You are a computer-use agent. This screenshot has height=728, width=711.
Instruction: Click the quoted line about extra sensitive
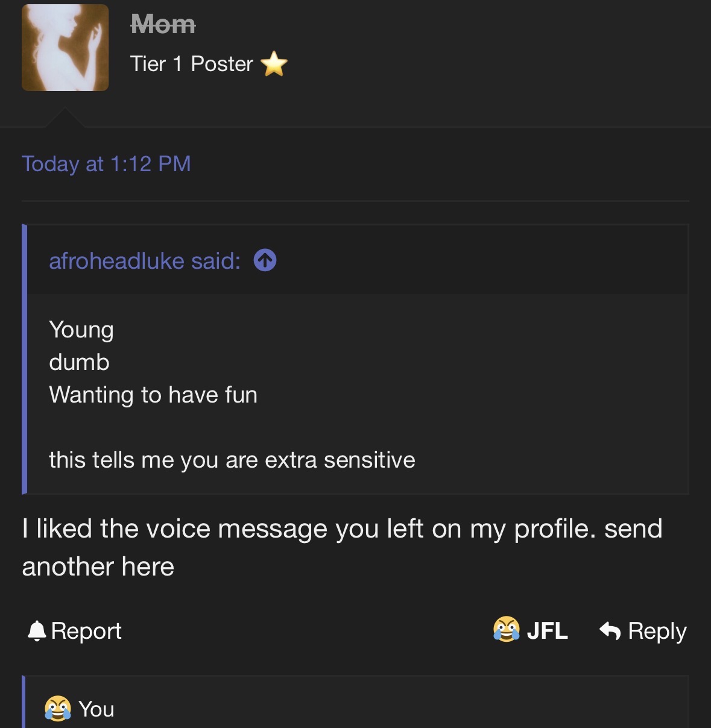(232, 460)
